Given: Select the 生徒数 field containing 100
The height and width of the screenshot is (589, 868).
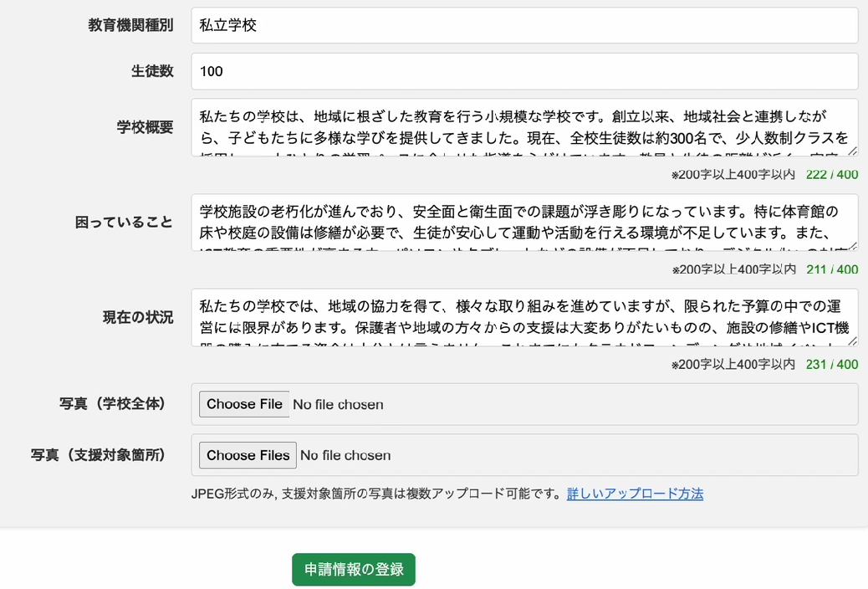Looking at the screenshot, I should pyautogui.click(x=524, y=71).
